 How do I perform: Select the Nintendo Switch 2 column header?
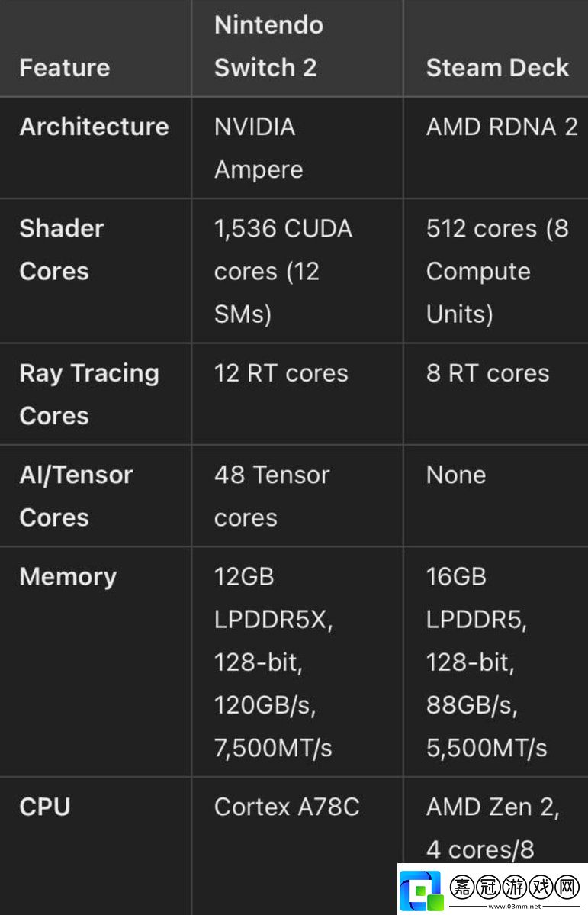click(x=269, y=46)
